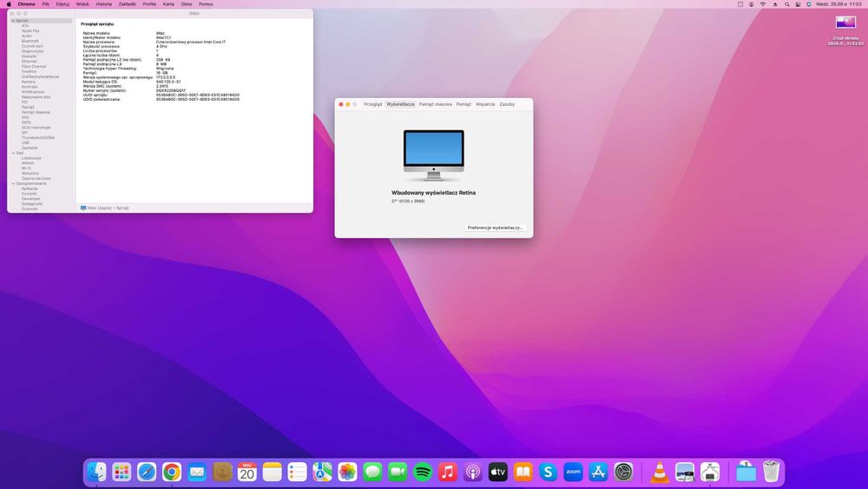Open the Pomoc menu

206,3
